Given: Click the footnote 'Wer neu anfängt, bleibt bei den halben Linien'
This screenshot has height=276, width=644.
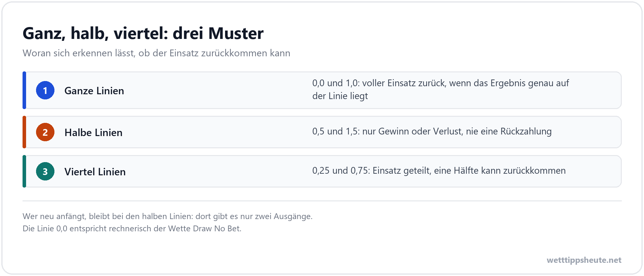Looking at the screenshot, I should click(x=167, y=216).
